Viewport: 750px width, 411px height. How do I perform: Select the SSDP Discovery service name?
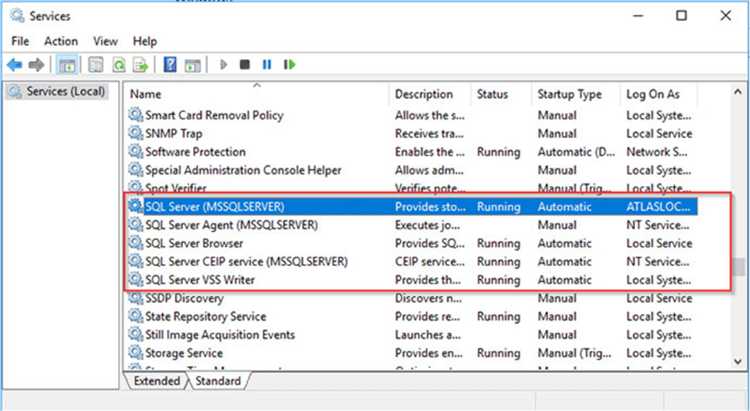184,298
